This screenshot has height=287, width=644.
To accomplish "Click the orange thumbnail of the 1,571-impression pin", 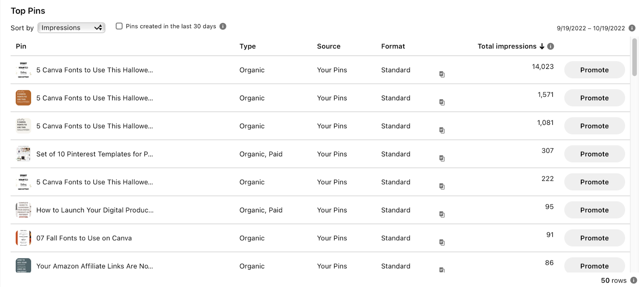I will (23, 98).
